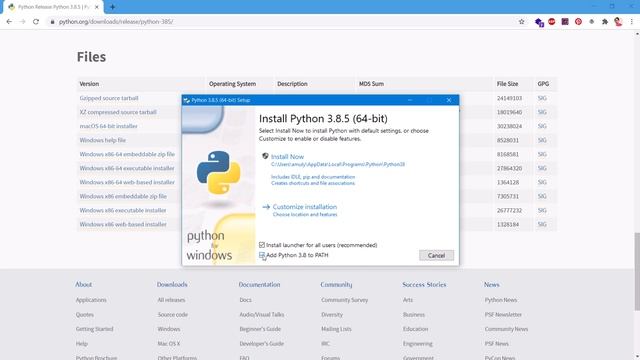Bookmark page with star icon

521,22
